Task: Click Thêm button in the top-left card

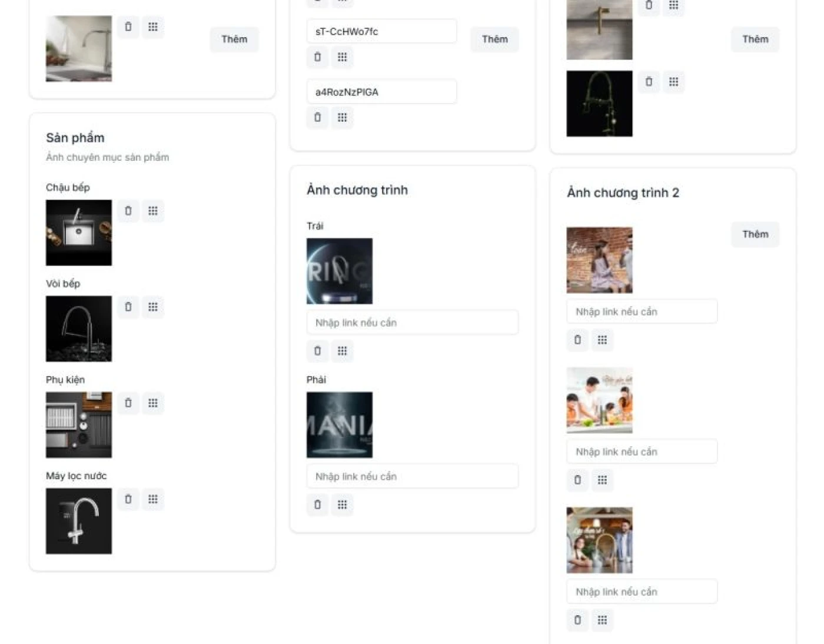Action: pyautogui.click(x=234, y=39)
